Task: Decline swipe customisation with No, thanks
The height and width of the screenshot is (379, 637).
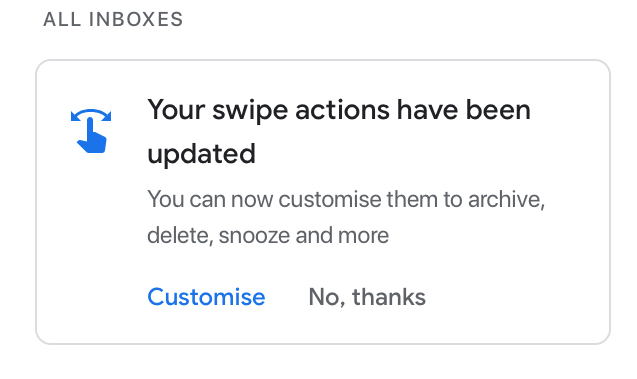Action: point(367,297)
